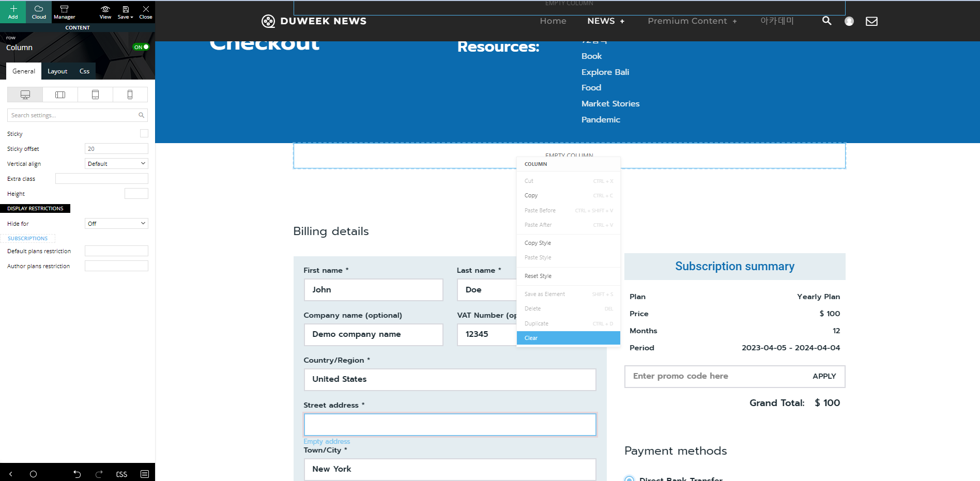Click the Company name field
Image resolution: width=980 pixels, height=481 pixels.
tap(374, 334)
